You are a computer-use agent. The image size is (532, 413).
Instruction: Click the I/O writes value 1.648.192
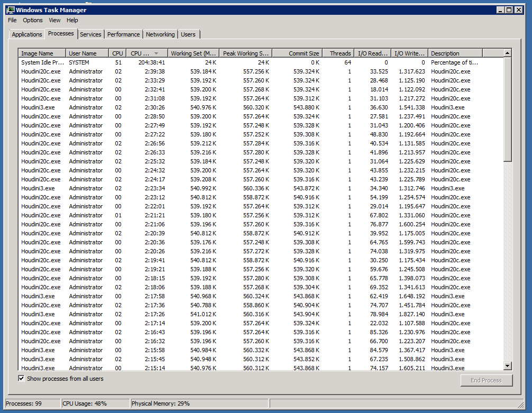412,296
